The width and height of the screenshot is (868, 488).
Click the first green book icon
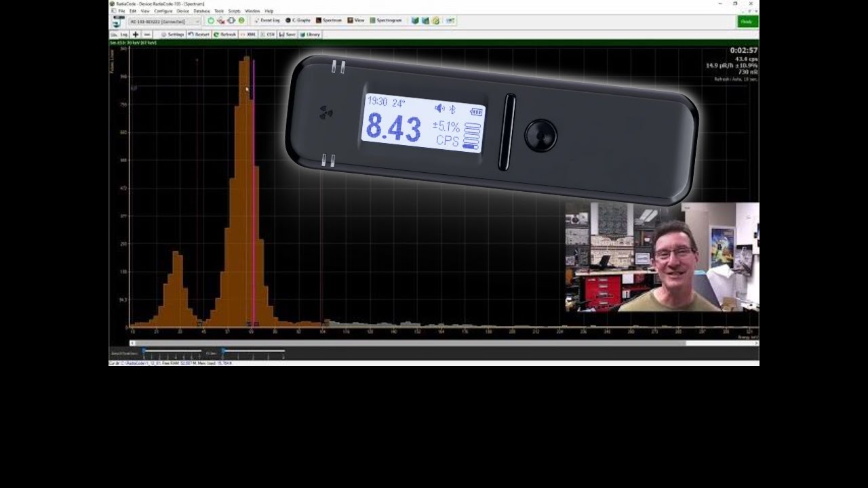coord(415,21)
